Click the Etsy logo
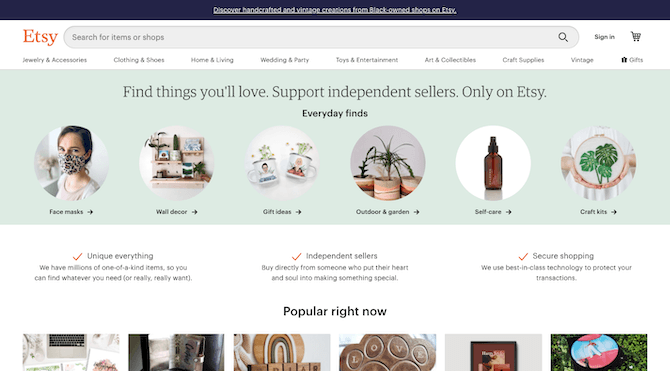The height and width of the screenshot is (371, 670). pos(40,37)
